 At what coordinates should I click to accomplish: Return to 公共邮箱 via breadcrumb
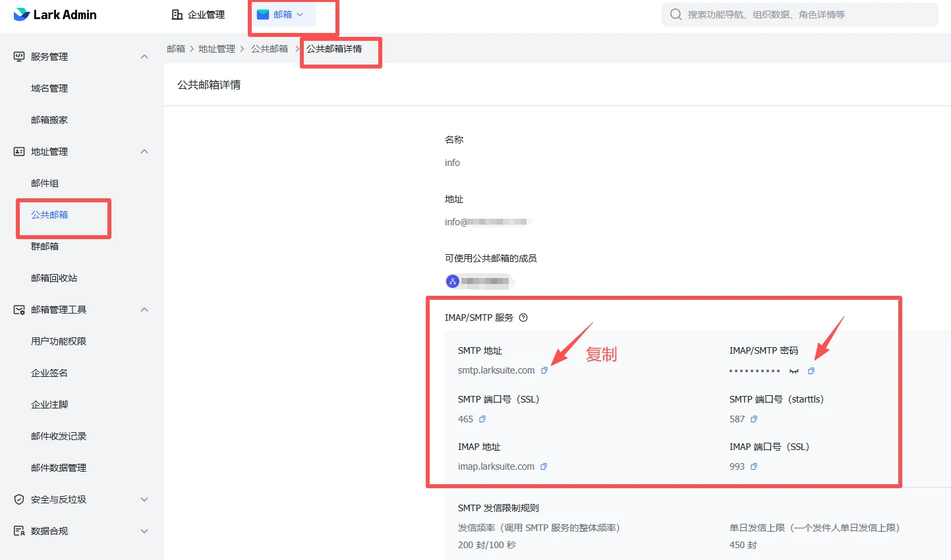[270, 47]
